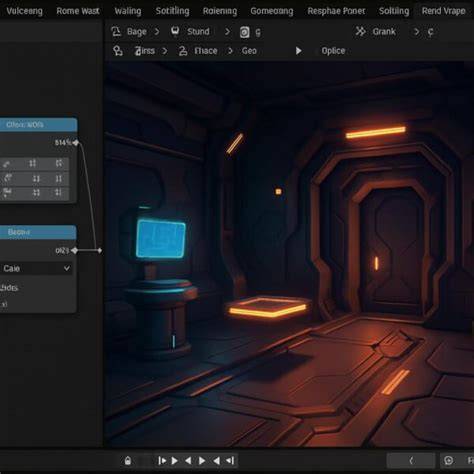Click the small icon after the target icon
The image size is (474, 474).
[258, 32]
